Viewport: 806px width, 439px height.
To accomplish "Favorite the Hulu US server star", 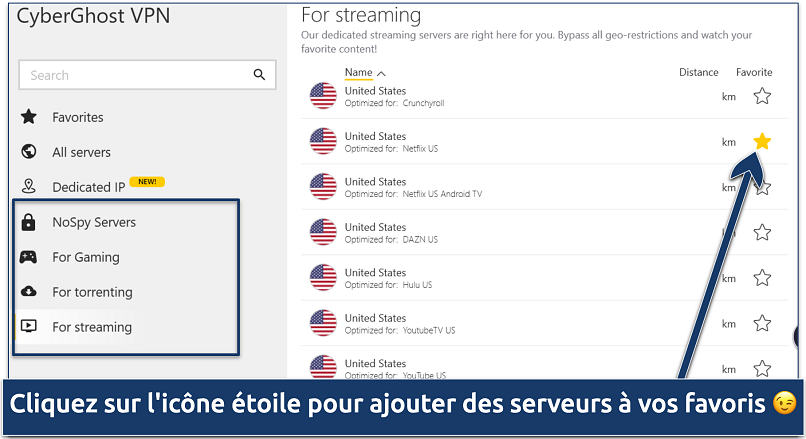I will pos(762,278).
